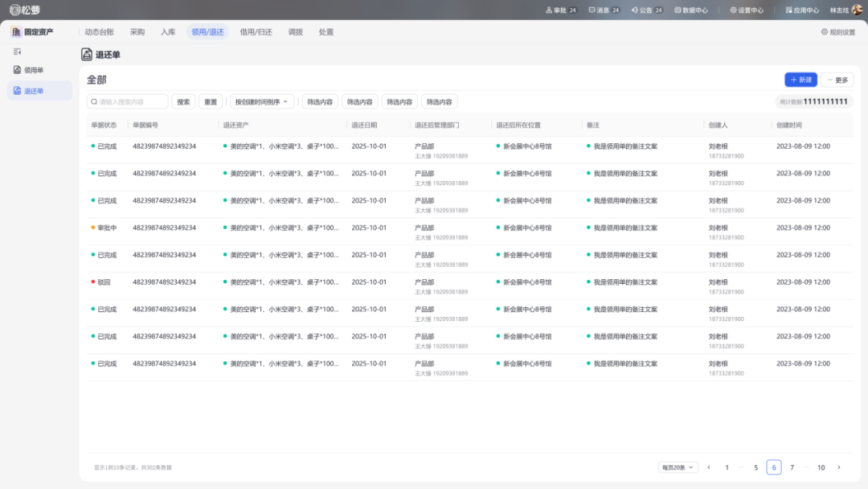This screenshot has height=489, width=868.
Task: Open the 审批 approvals icon in top bar
Action: click(x=550, y=10)
